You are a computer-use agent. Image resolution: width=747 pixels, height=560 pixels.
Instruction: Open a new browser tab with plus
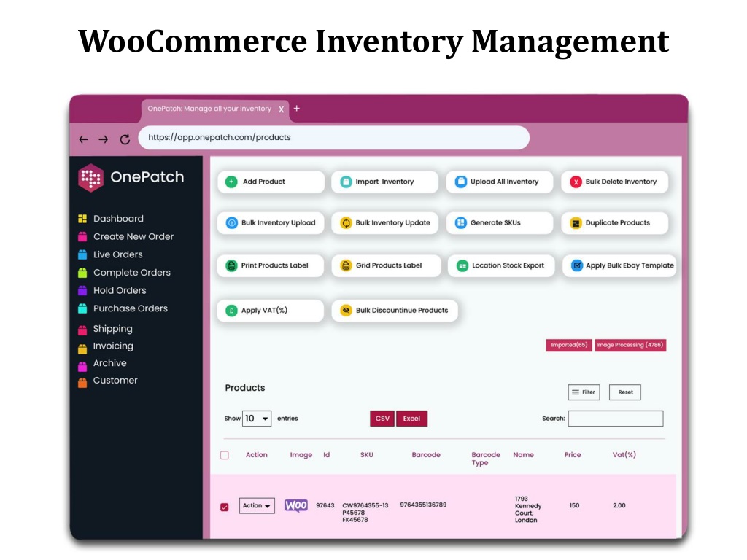click(296, 109)
